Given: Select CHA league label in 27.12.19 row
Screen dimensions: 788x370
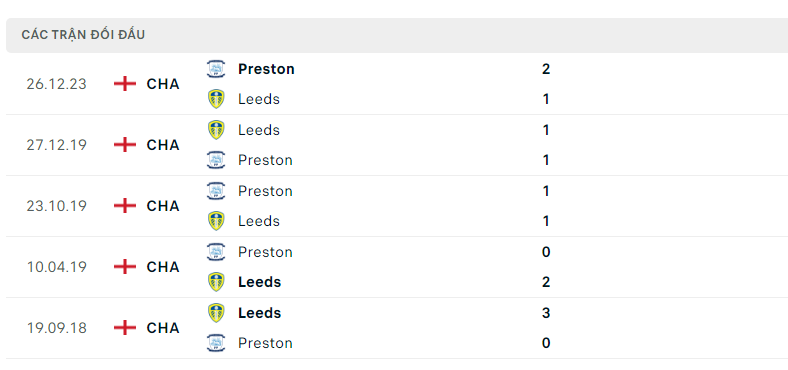Looking at the screenshot, I should 163,145.
